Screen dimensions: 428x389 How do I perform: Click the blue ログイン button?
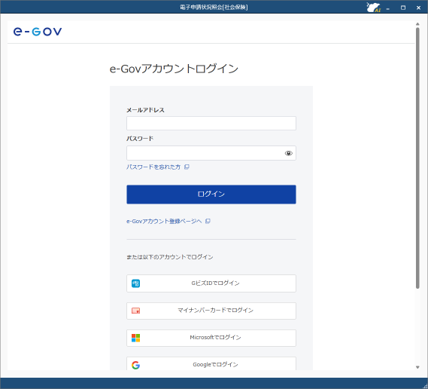tap(211, 194)
